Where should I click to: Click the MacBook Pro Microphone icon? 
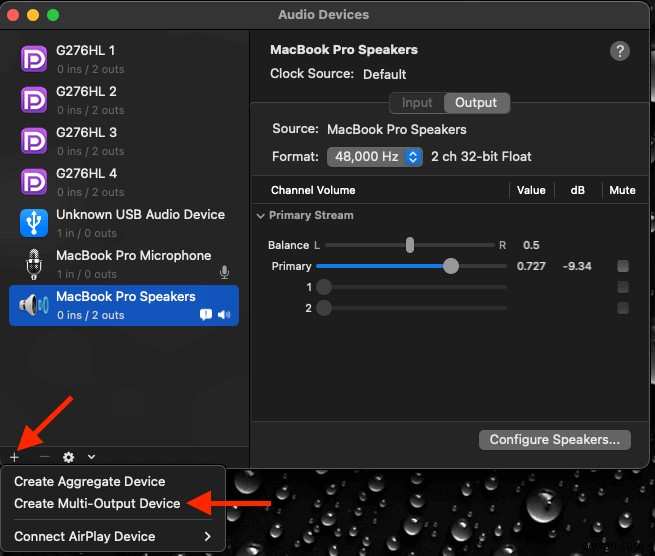point(33,264)
